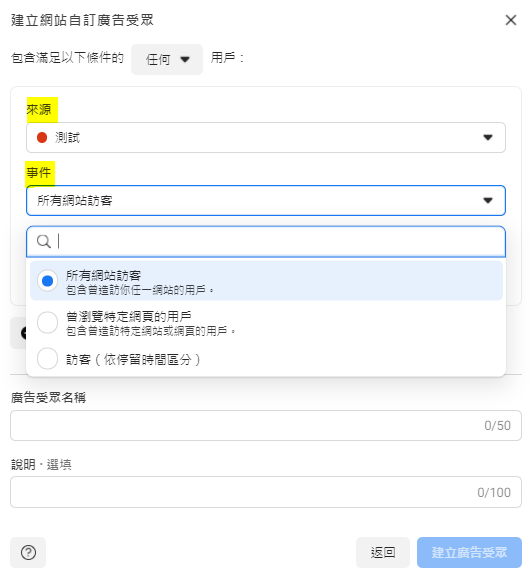Click the red dot beside 測試
530x571 pixels.
click(42, 137)
